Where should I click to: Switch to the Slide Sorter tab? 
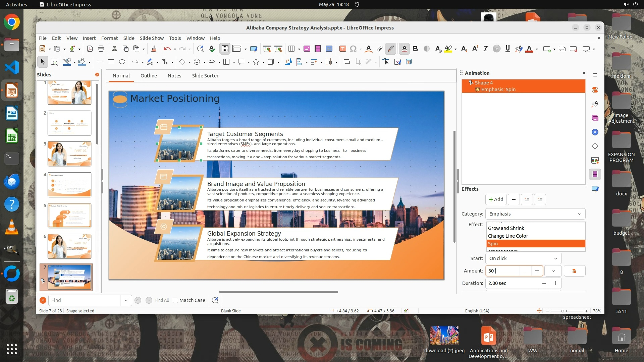pos(205,76)
